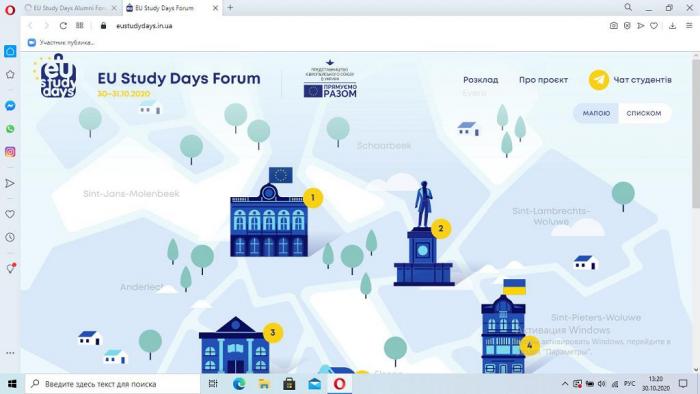The image size is (700, 394).
Task: Close the EU Study Days Forum tab
Action: coord(216,8)
